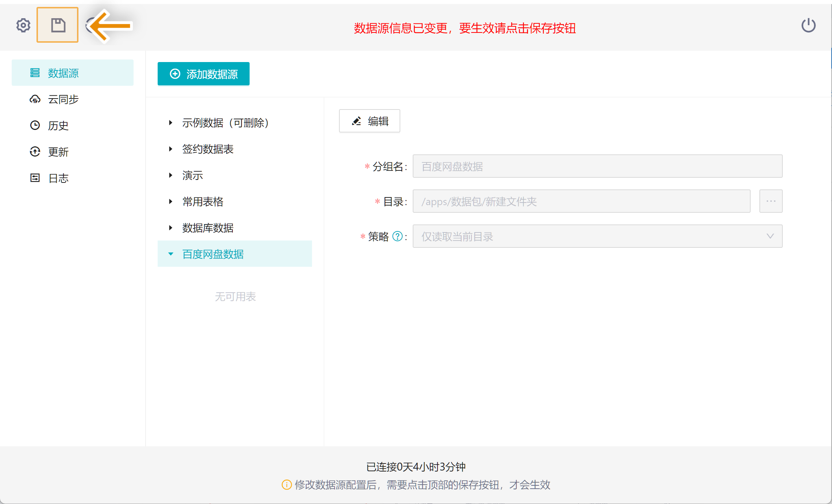This screenshot has height=504, width=832.
Task: Click the plus icon in 添加数据源
Action: 175,74
